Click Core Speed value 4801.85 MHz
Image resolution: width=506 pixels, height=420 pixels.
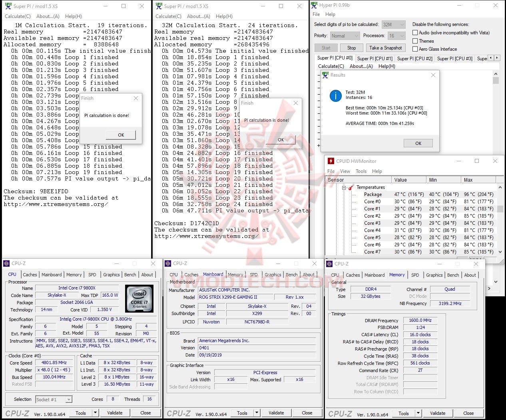click(54, 363)
